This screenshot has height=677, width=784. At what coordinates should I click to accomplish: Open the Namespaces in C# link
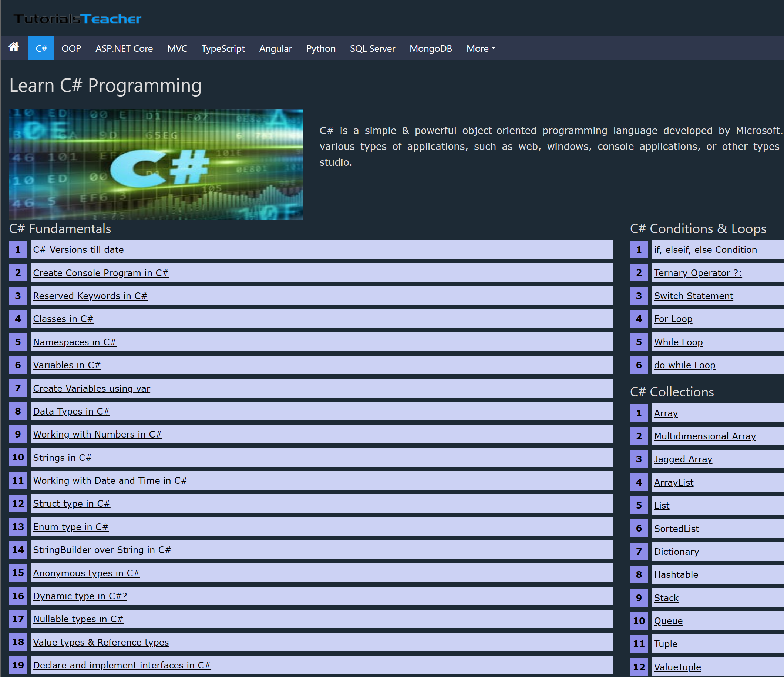pyautogui.click(x=74, y=342)
